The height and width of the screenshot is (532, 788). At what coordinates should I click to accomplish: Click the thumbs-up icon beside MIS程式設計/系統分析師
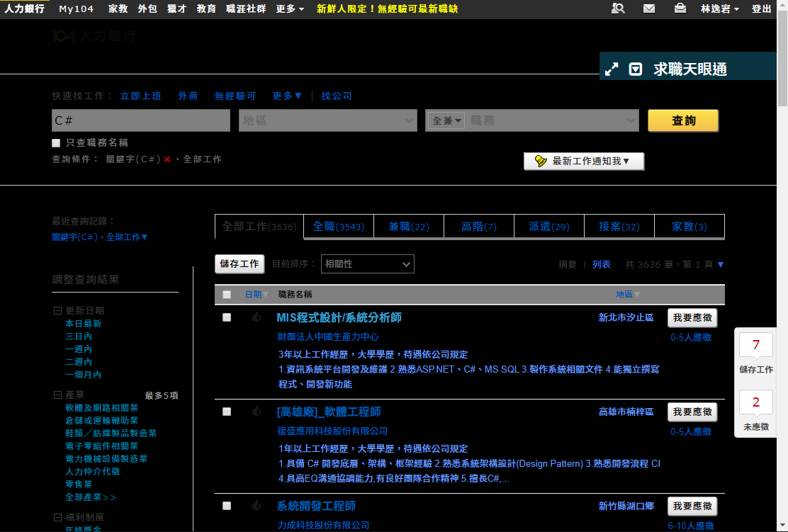point(257,317)
